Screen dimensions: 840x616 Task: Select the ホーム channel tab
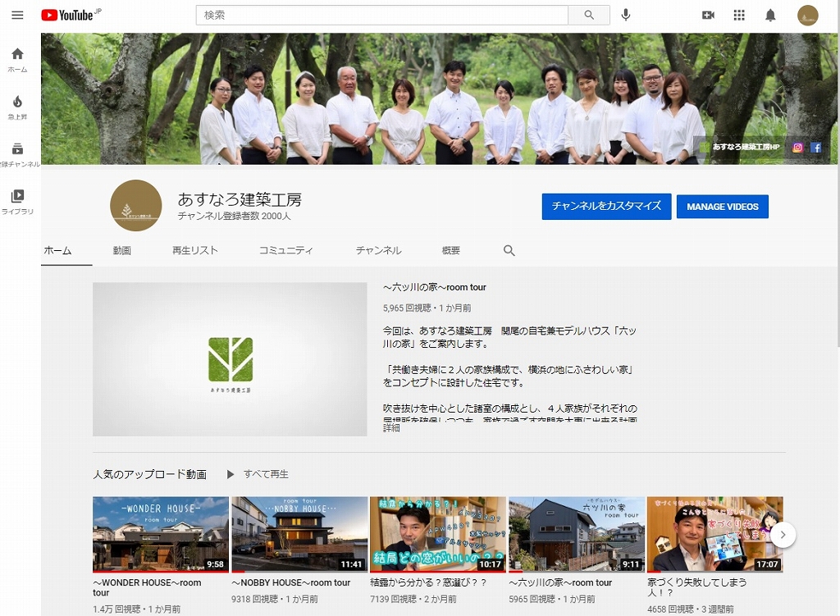(x=58, y=251)
